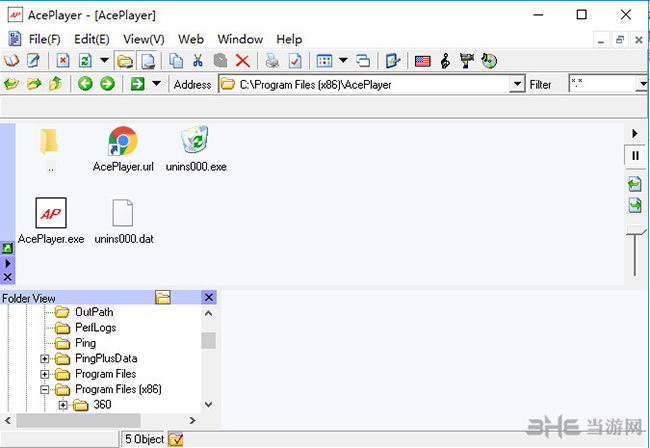Collapse the Program Files (x86) node
The image size is (650, 448).
pos(45,390)
